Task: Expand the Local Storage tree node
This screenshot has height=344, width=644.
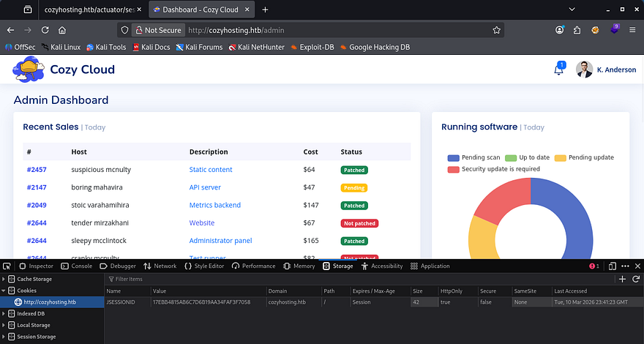Action: 5,325
